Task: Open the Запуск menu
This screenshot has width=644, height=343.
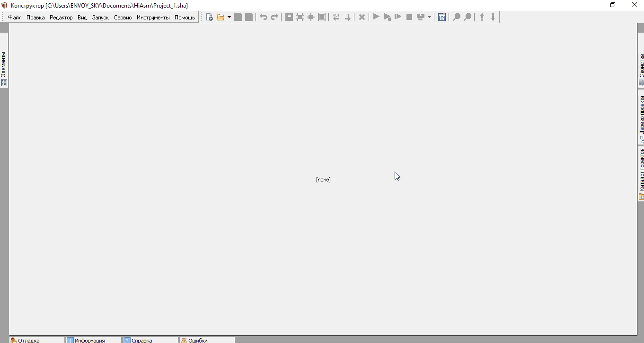Action: (100, 18)
